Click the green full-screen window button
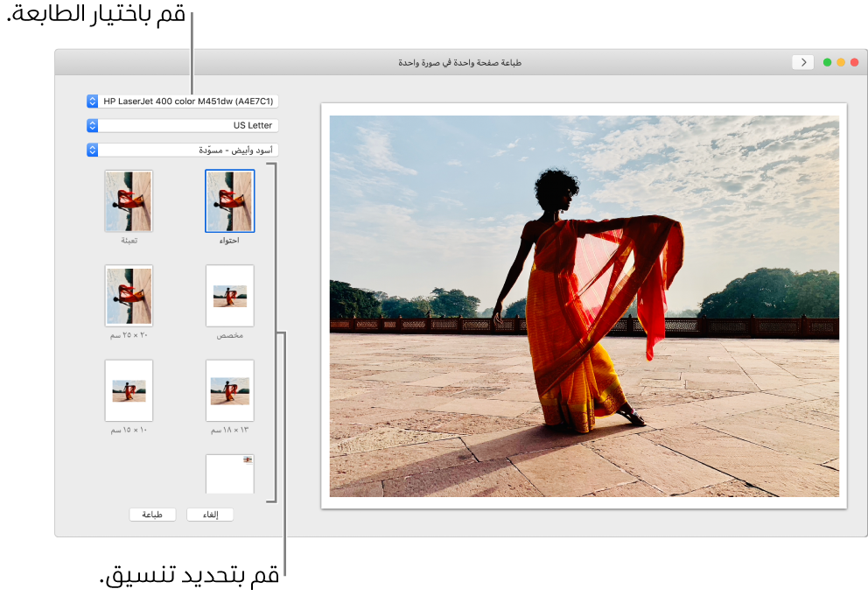Image resolution: width=868 pixels, height=596 pixels. [x=827, y=62]
